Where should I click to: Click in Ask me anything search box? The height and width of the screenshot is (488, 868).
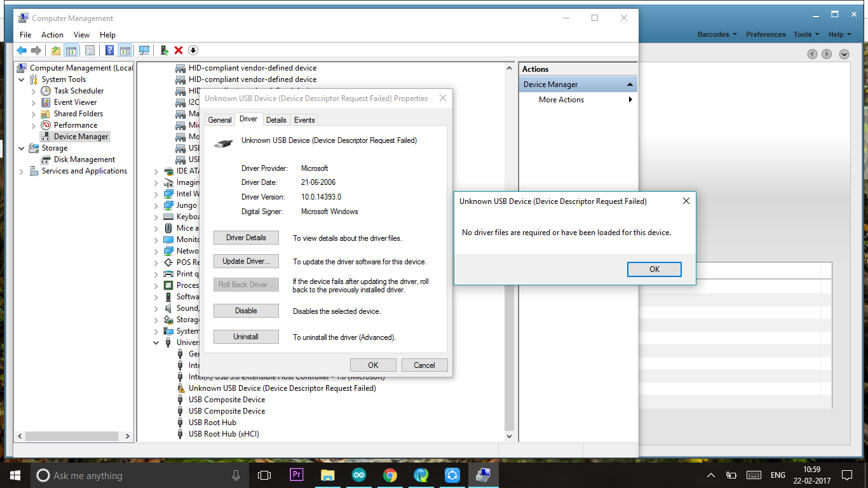tap(139, 475)
